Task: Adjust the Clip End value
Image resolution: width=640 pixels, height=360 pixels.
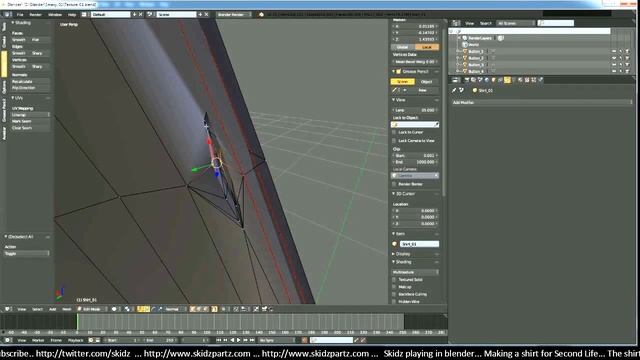Action: [x=415, y=162]
